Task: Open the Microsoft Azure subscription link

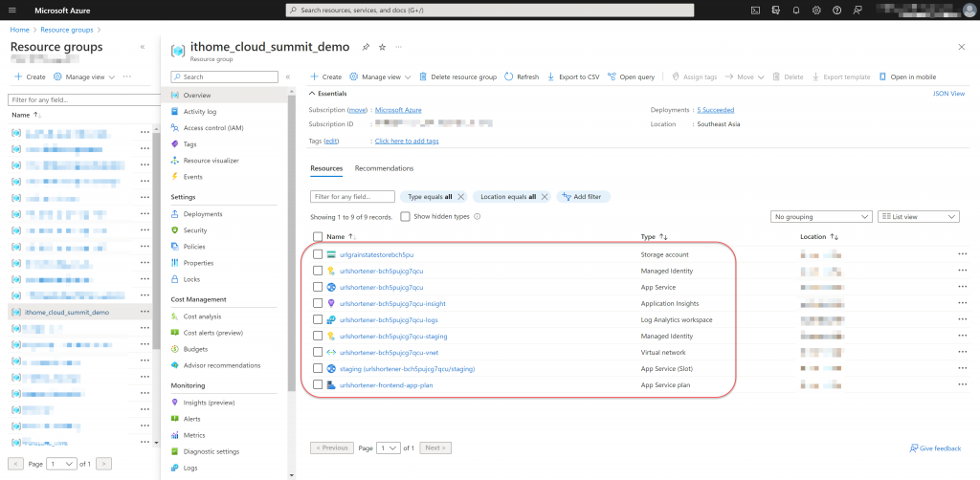Action: 398,110
